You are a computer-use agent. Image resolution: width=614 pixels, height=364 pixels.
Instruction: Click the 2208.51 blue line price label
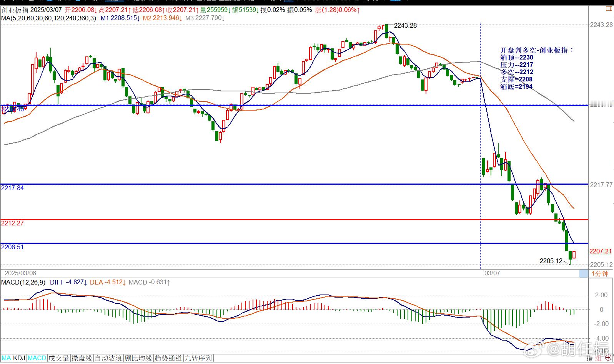click(12, 247)
